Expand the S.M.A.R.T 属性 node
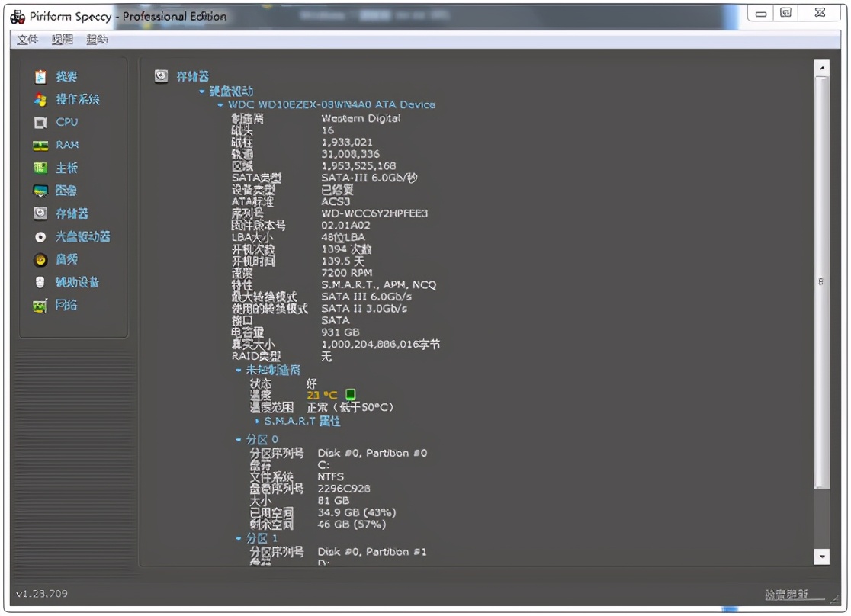 coord(257,422)
